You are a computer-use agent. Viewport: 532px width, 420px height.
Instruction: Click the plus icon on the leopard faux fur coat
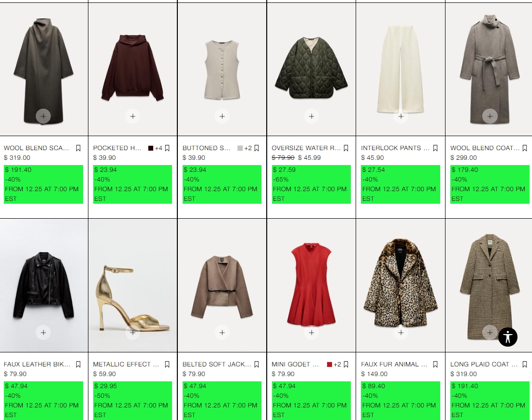tap(401, 333)
